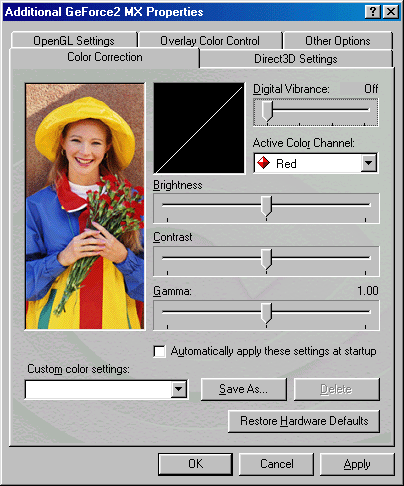Click the gamma curve graph preview
The image size is (404, 486).
pos(199,128)
